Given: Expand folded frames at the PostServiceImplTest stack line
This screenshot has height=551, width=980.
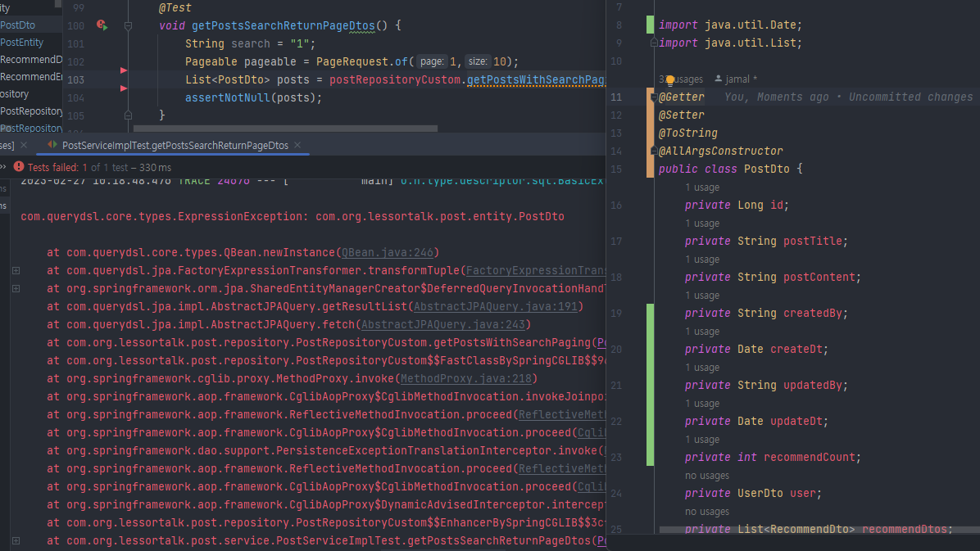Looking at the screenshot, I should (16, 541).
